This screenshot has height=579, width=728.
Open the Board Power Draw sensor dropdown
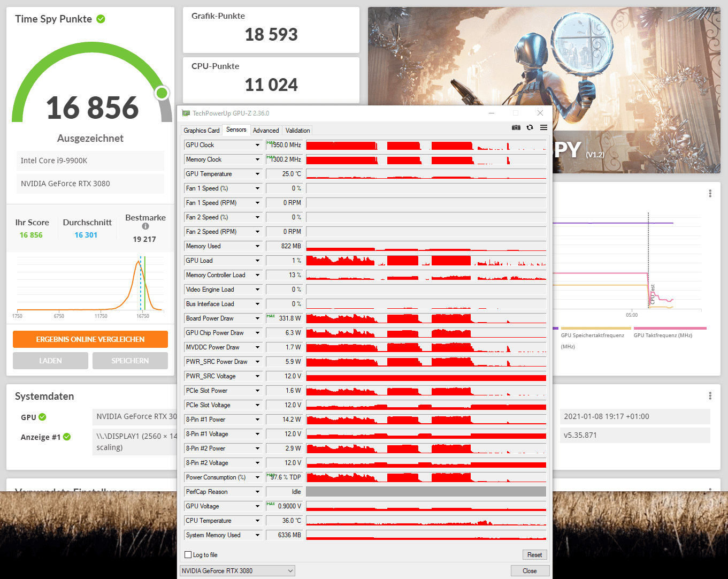pyautogui.click(x=257, y=318)
